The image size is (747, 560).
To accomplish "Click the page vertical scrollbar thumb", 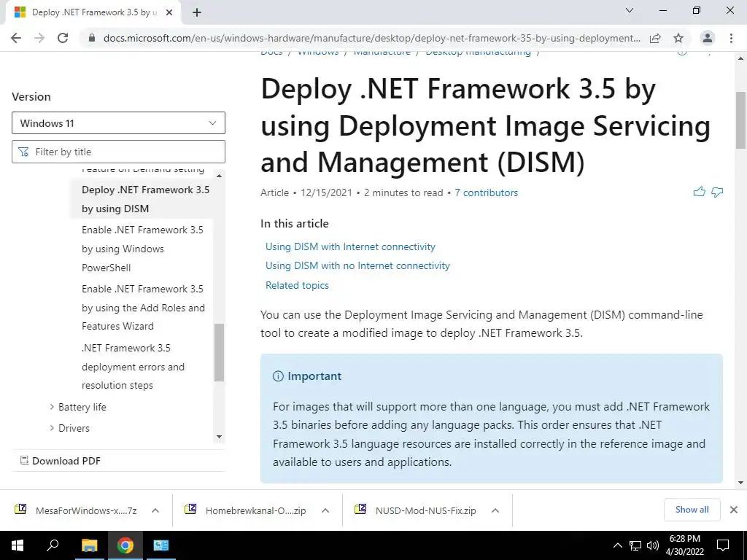I will (740, 120).
